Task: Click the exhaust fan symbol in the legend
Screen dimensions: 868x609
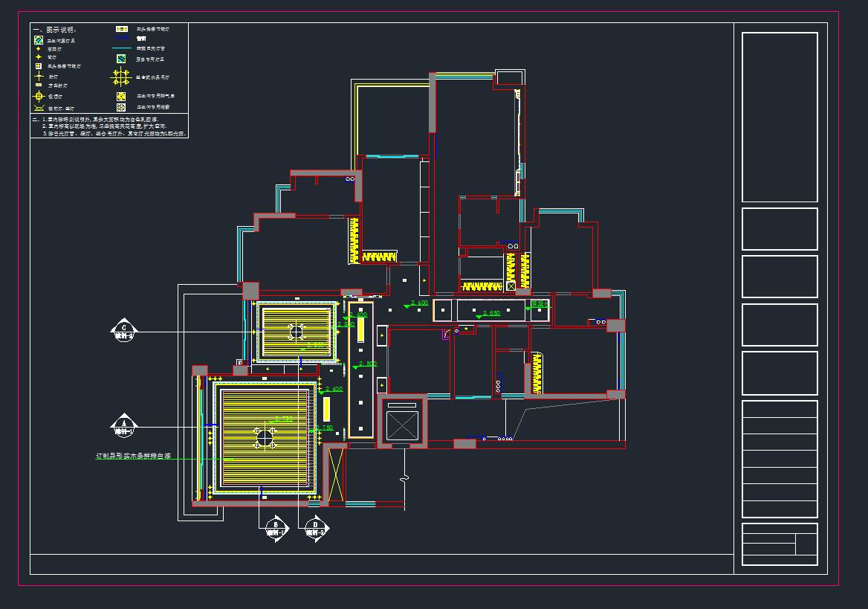Action: click(120, 96)
